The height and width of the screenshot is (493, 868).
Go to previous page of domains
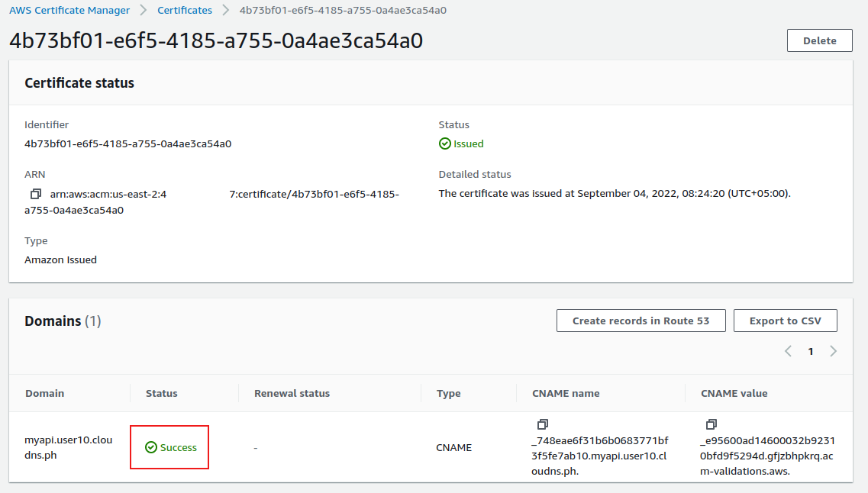[x=789, y=351]
